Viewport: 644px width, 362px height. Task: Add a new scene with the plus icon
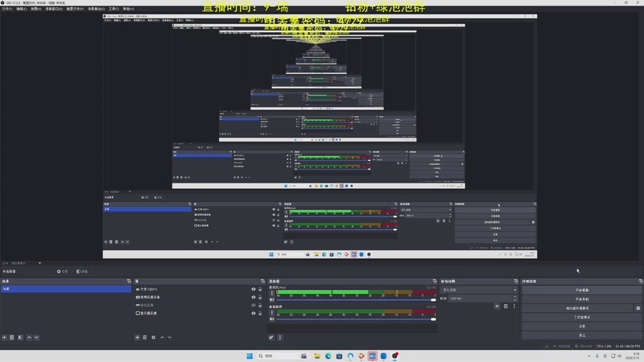point(4,337)
